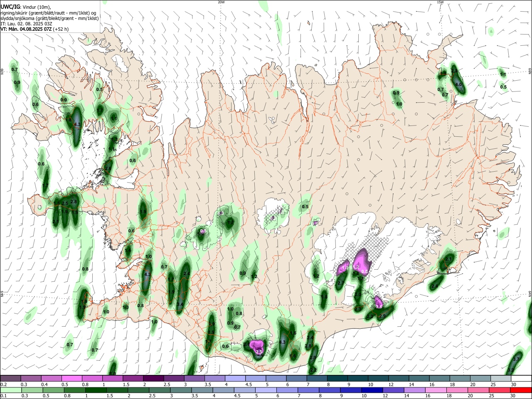Click the 0.7 value in the top-left ocean
This screenshot has height=399, width=532.
15,69
